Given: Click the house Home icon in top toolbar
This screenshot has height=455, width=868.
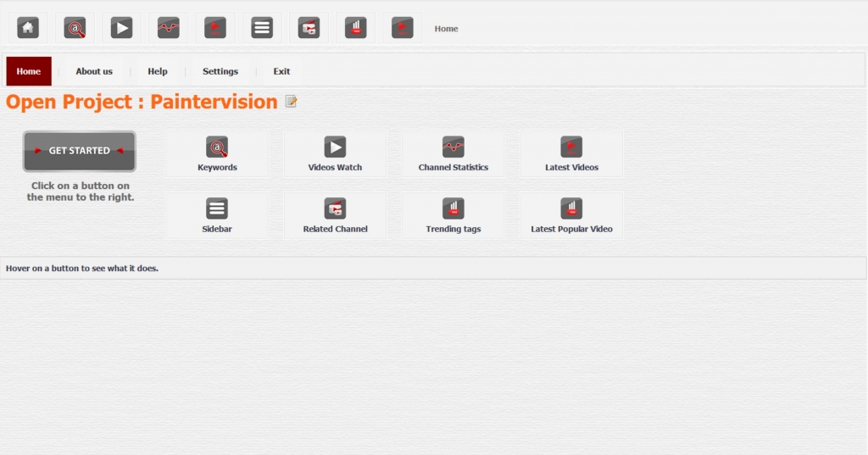Looking at the screenshot, I should 28,28.
